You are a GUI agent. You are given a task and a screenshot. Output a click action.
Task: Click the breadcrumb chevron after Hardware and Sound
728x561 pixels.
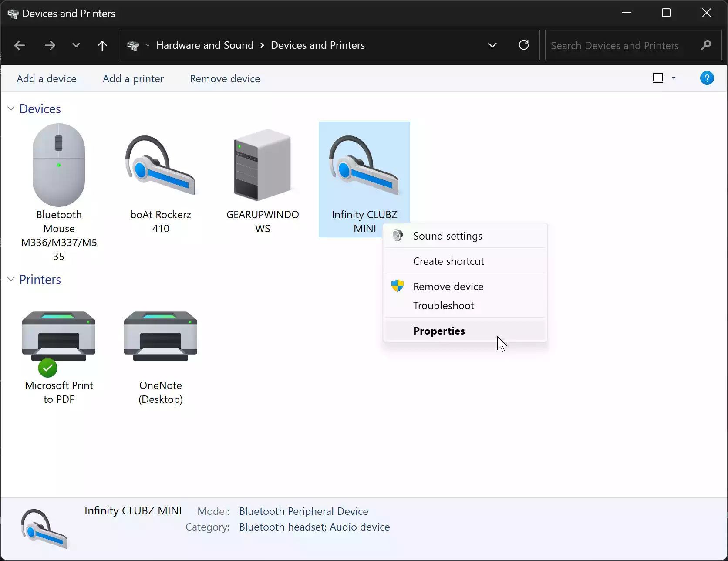tap(262, 45)
